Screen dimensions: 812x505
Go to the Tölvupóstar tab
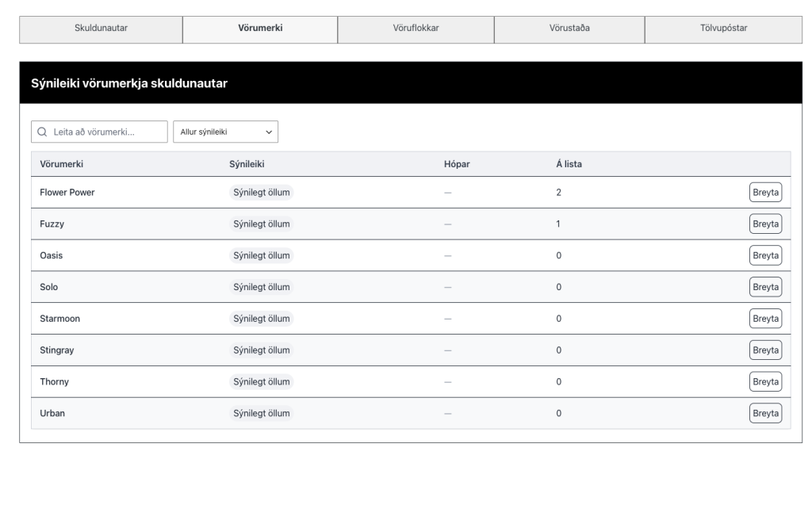[x=723, y=29]
